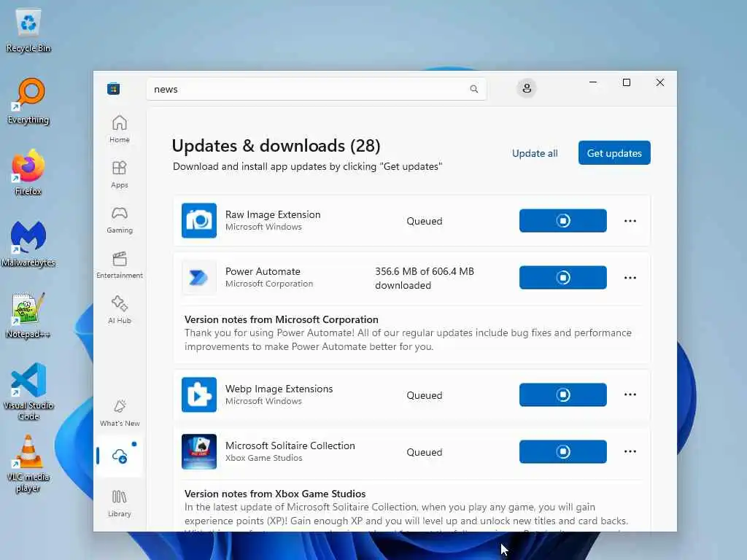Select the Notepad++ desktop shortcut
The height and width of the screenshot is (560, 747).
point(28,316)
